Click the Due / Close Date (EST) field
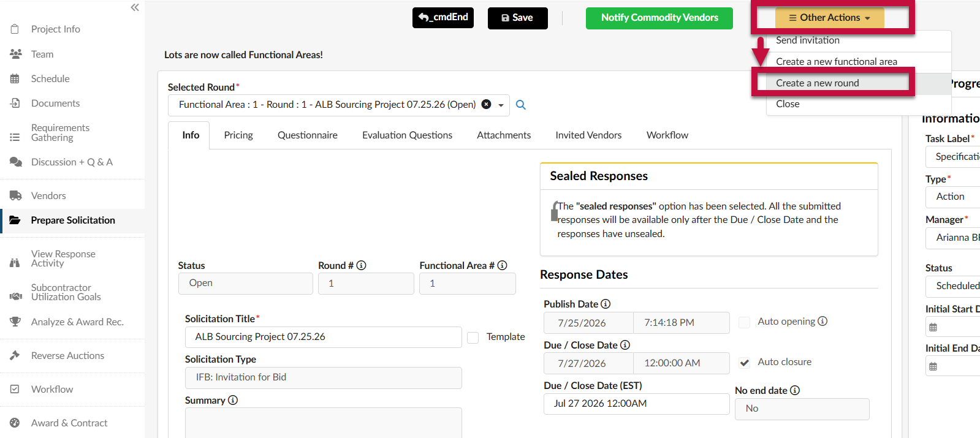Screen dimensions: 980x438 pyautogui.click(x=636, y=404)
